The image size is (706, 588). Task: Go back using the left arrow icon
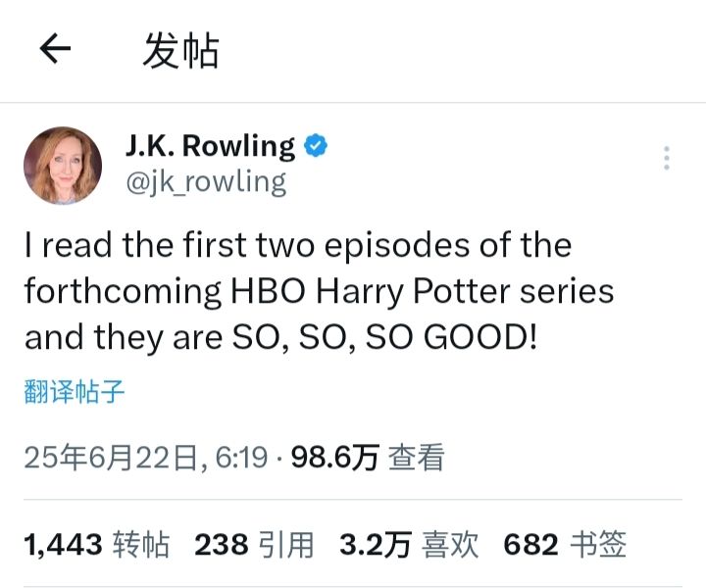[55, 48]
